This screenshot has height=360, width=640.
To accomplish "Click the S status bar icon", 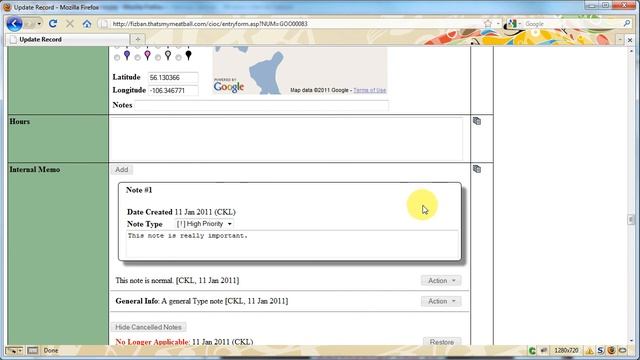I will (x=600, y=351).
